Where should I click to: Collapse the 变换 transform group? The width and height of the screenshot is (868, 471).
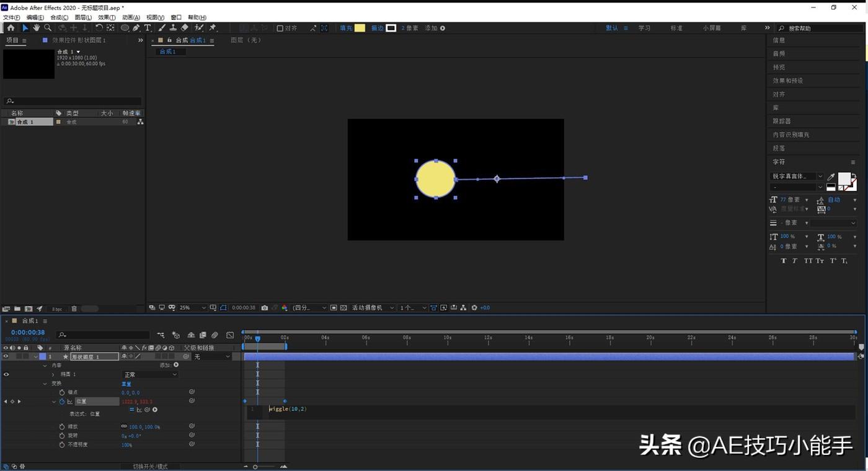[x=45, y=384]
